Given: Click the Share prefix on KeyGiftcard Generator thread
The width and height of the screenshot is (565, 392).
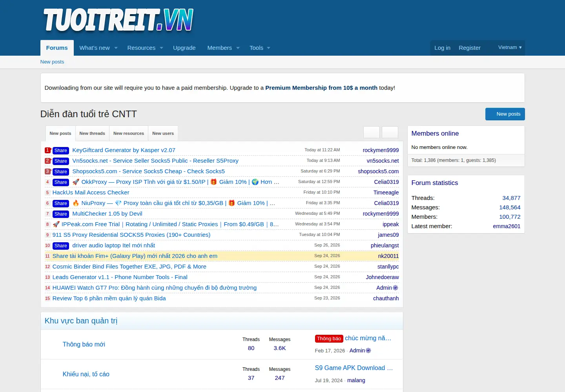Looking at the screenshot, I should click(x=61, y=151).
